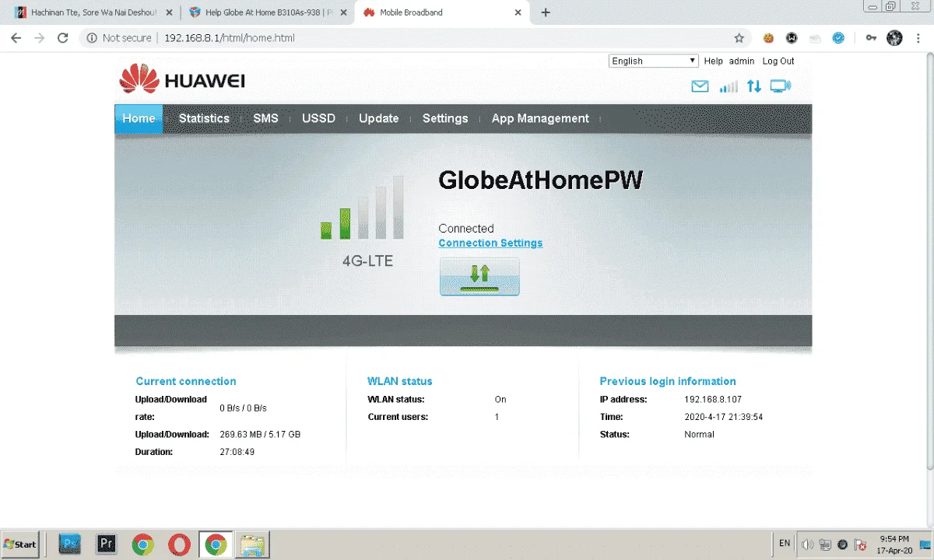The width and height of the screenshot is (934, 560).
Task: Open Premiere Pro from the taskbar
Action: [106, 544]
